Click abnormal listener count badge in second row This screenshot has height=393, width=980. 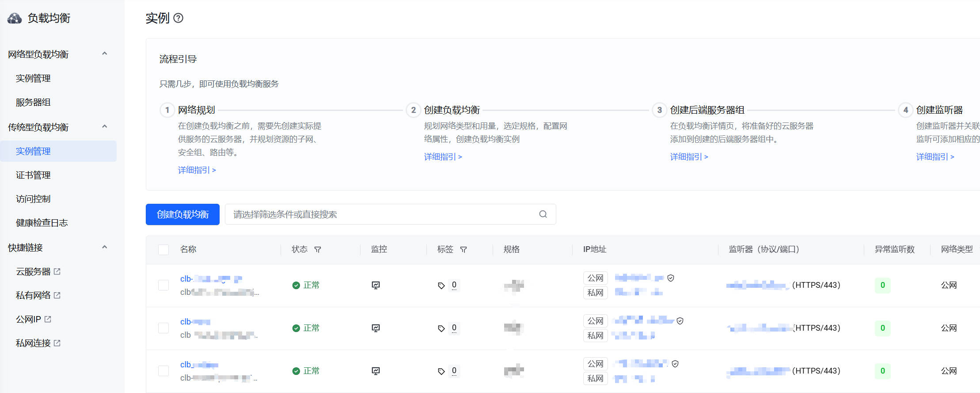(883, 328)
